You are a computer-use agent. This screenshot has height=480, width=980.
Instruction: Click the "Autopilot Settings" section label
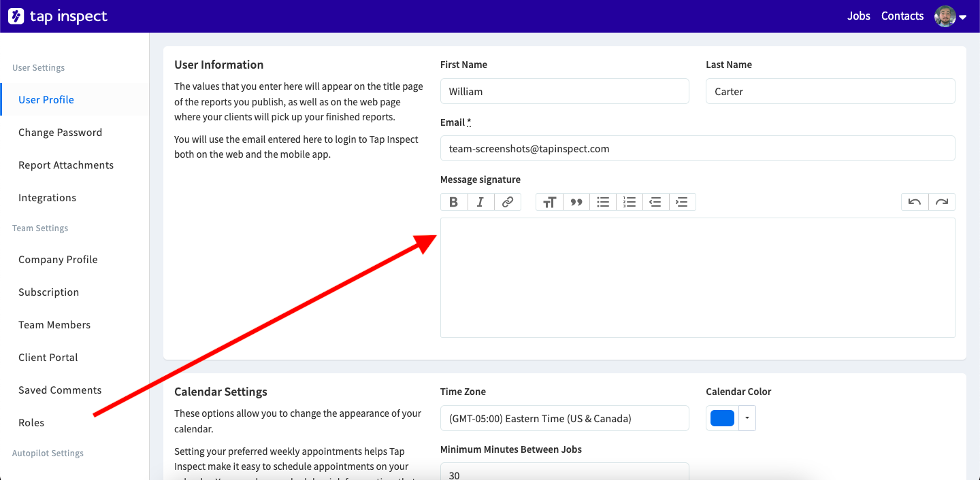[48, 453]
